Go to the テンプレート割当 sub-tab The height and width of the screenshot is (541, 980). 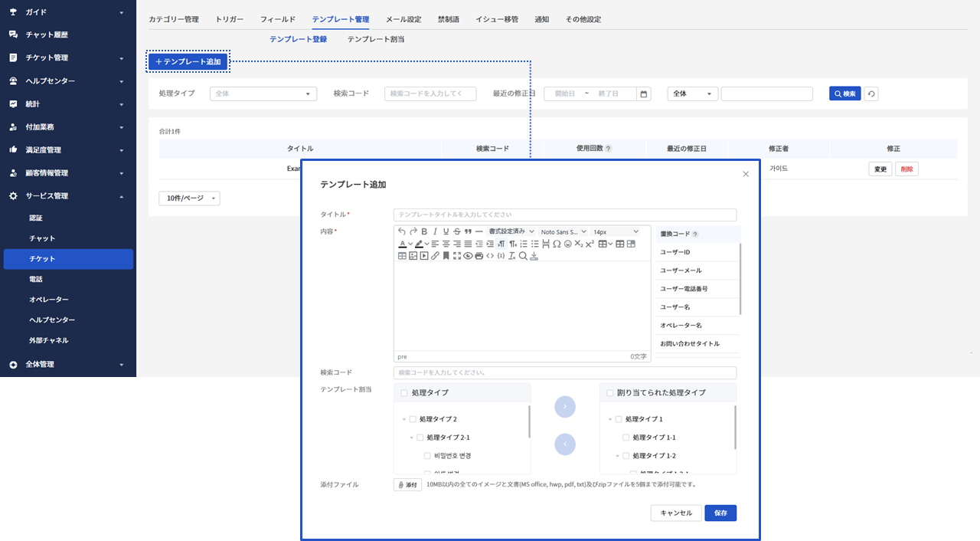(x=376, y=39)
